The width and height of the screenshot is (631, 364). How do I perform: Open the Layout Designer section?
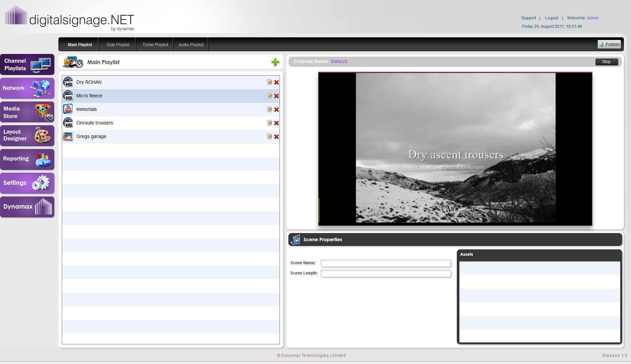27,136
